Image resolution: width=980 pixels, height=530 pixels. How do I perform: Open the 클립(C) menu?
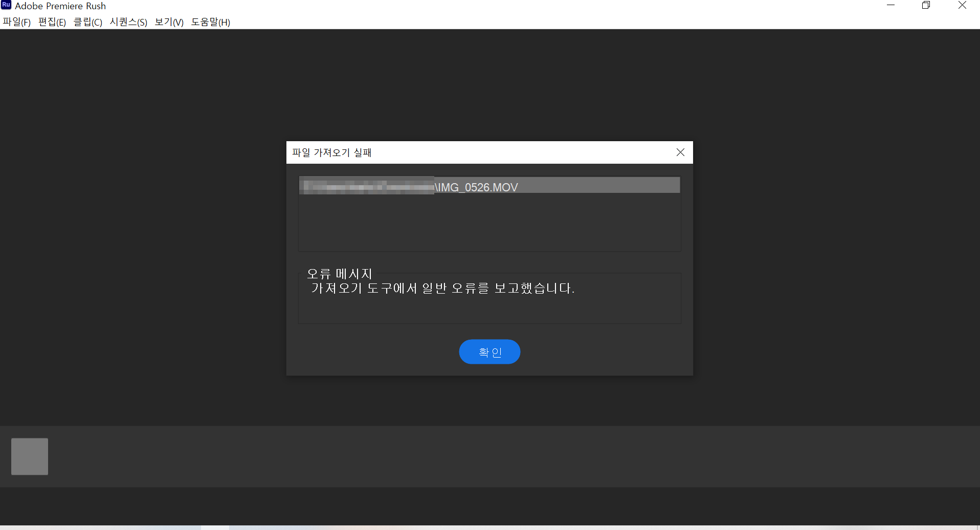[87, 22]
